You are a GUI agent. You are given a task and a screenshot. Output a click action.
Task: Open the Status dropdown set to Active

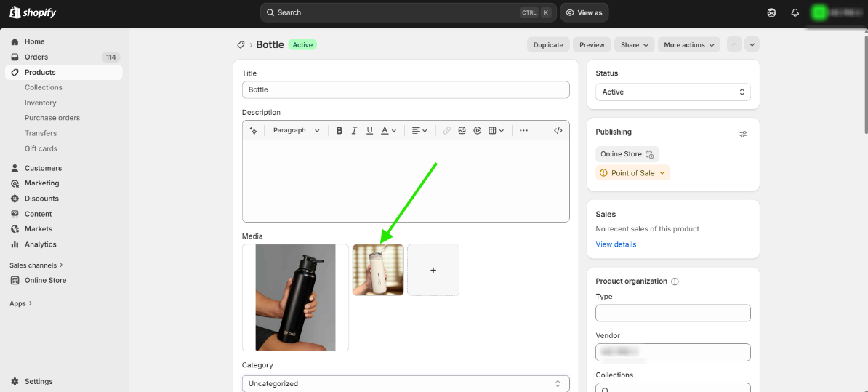(x=672, y=92)
